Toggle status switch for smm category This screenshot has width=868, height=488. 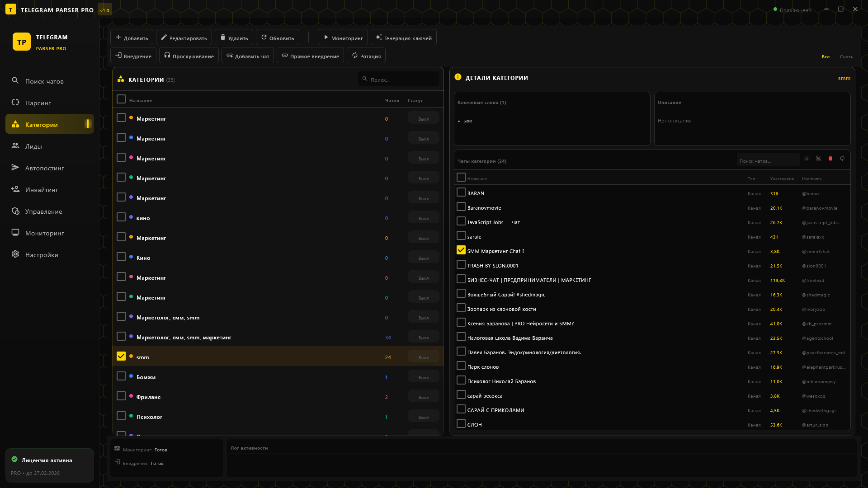(423, 357)
